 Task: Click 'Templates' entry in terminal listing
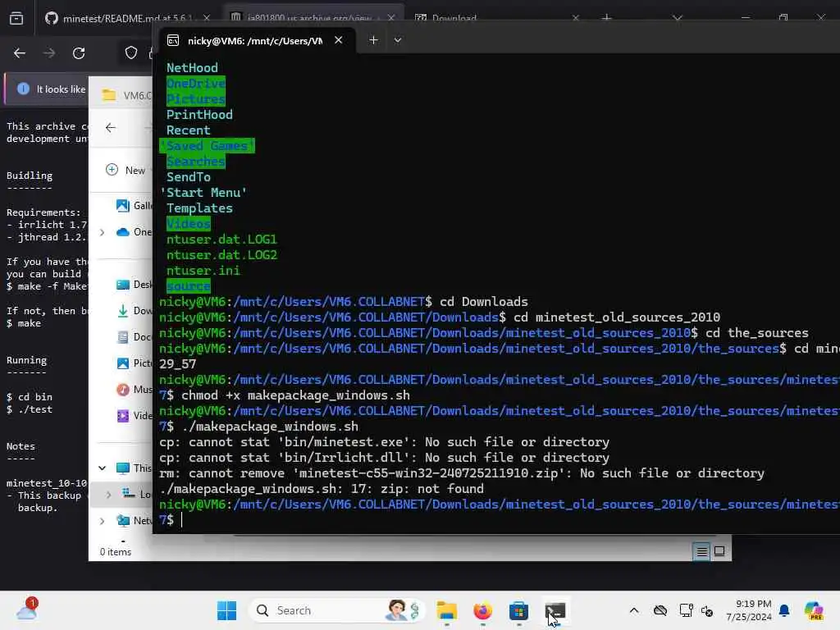click(199, 208)
